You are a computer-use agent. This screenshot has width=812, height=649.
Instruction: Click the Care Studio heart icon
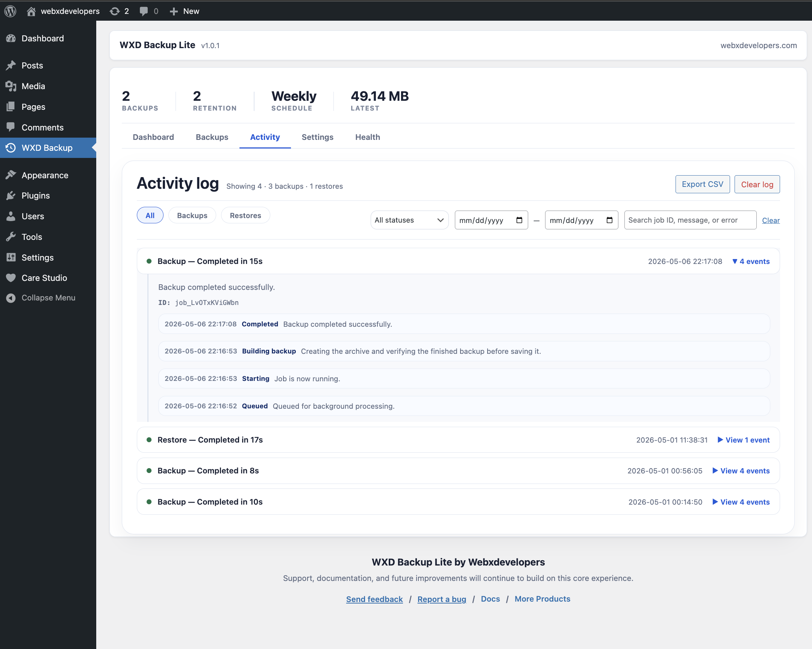(11, 278)
